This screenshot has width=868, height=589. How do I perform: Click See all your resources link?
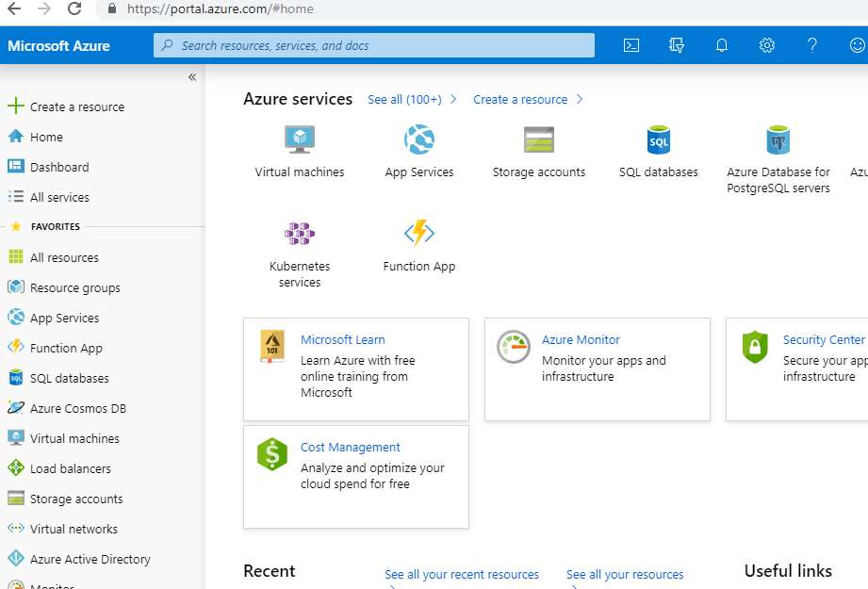coord(625,575)
